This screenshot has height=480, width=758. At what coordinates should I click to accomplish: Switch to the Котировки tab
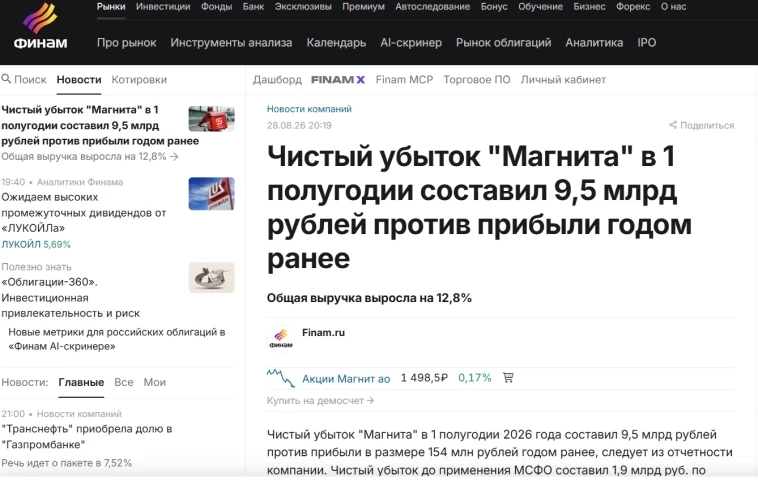point(139,80)
